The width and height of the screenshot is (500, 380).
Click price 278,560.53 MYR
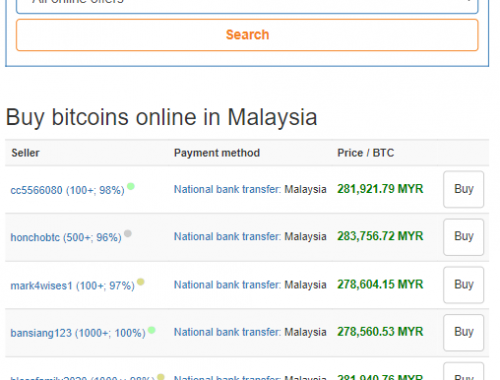point(380,332)
